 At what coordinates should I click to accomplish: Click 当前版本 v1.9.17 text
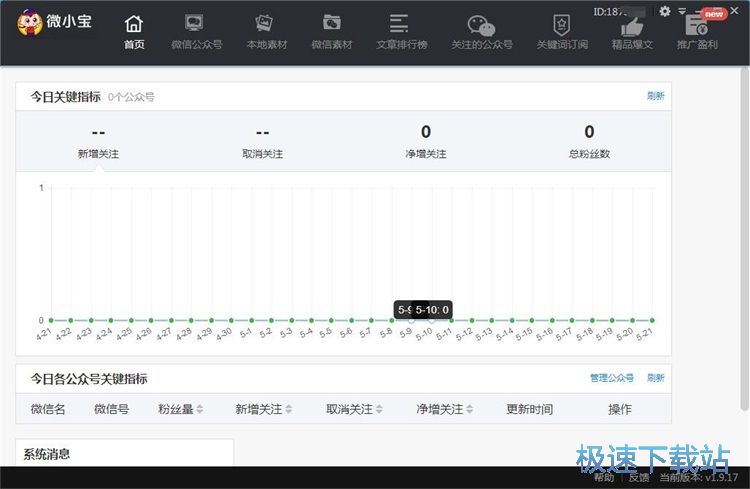699,478
